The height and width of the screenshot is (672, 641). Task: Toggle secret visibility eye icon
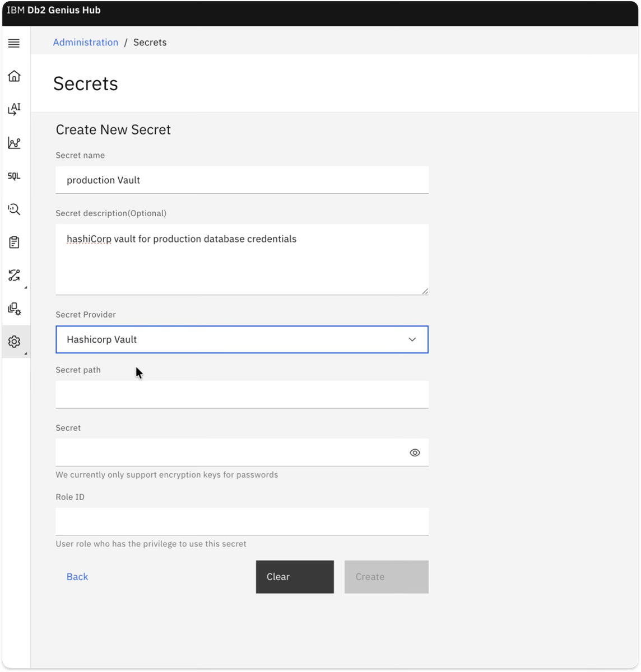pos(415,452)
